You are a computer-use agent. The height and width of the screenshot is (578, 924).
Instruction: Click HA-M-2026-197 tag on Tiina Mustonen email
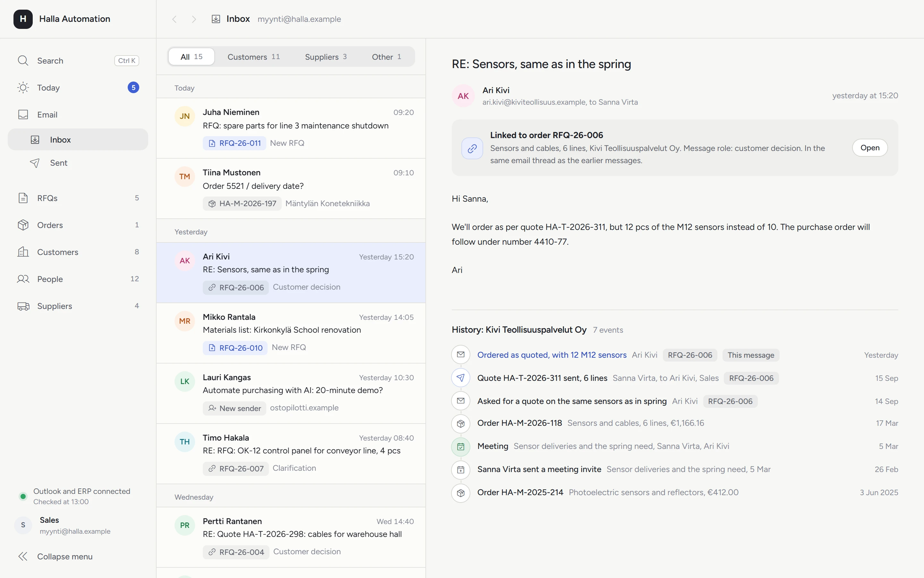tap(242, 203)
